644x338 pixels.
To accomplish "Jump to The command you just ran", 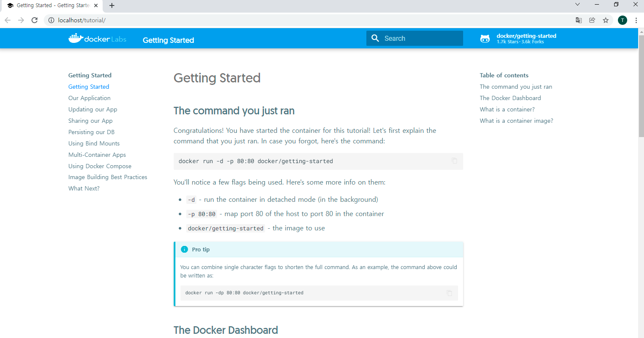I will [516, 87].
